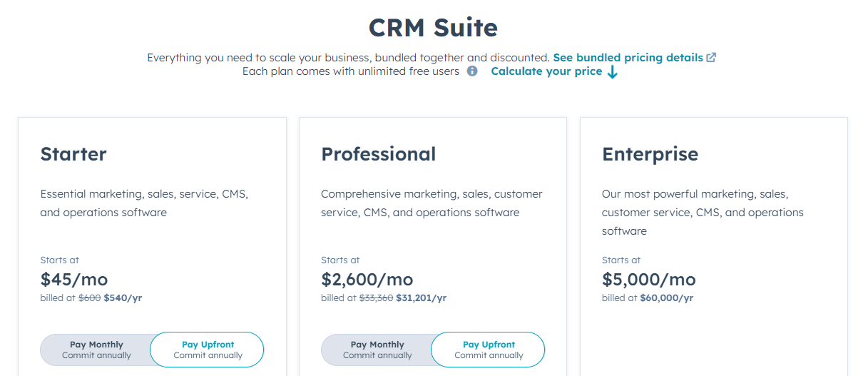Image resolution: width=868 pixels, height=376 pixels.
Task: Click the info icon beside unlimited free users
Action: [x=472, y=71]
